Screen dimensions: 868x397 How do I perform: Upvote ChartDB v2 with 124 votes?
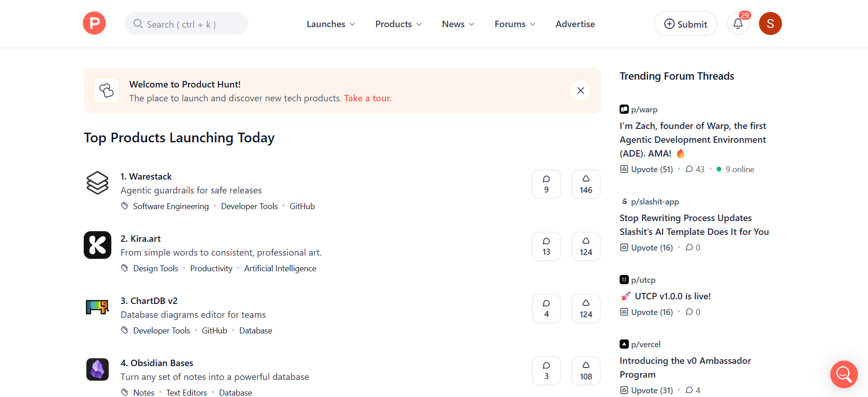coord(586,309)
